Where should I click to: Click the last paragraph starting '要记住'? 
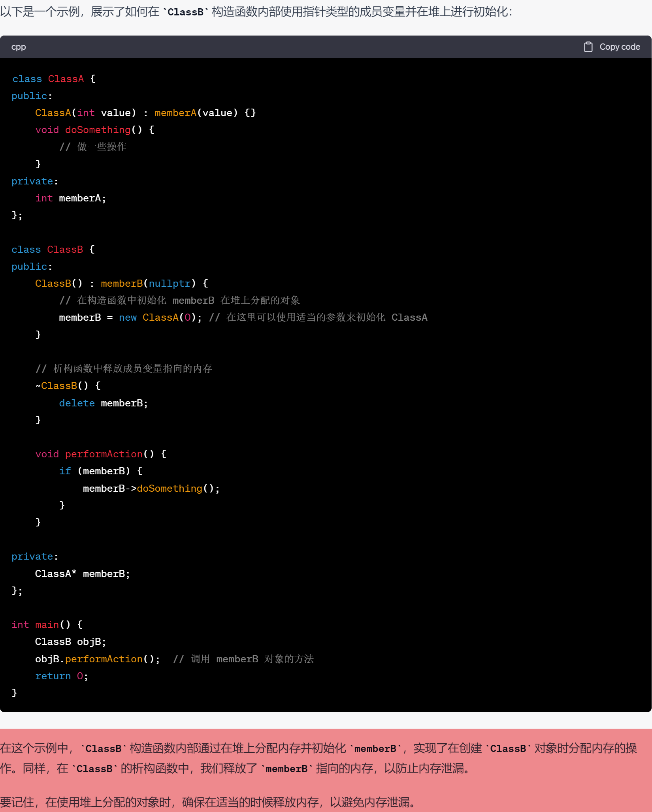pos(209,802)
